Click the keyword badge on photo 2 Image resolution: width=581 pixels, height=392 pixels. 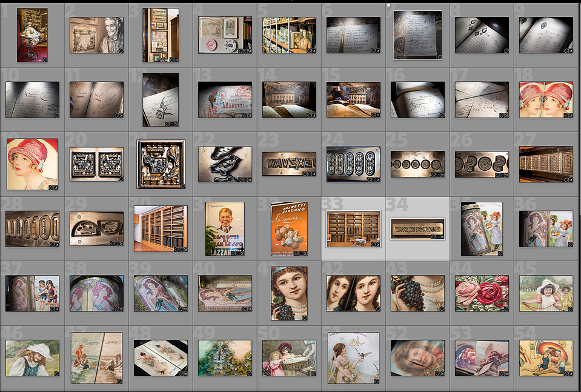tap(121, 50)
